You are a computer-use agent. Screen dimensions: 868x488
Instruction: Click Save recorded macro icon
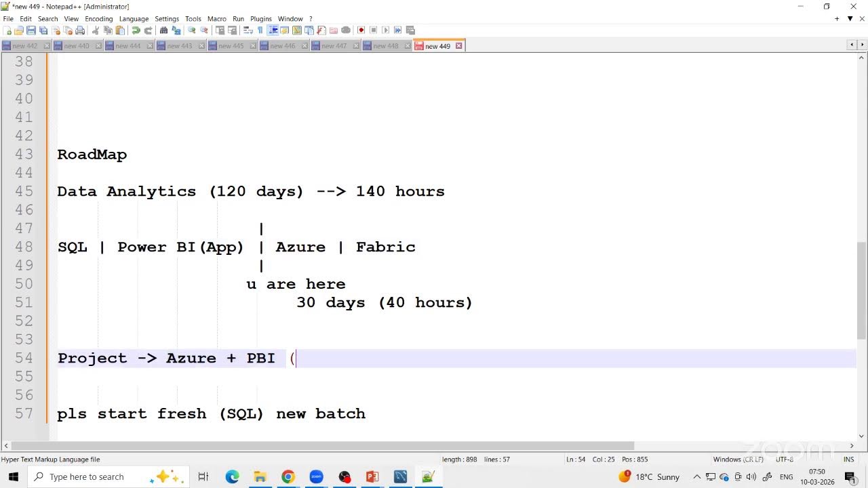pos(410,30)
